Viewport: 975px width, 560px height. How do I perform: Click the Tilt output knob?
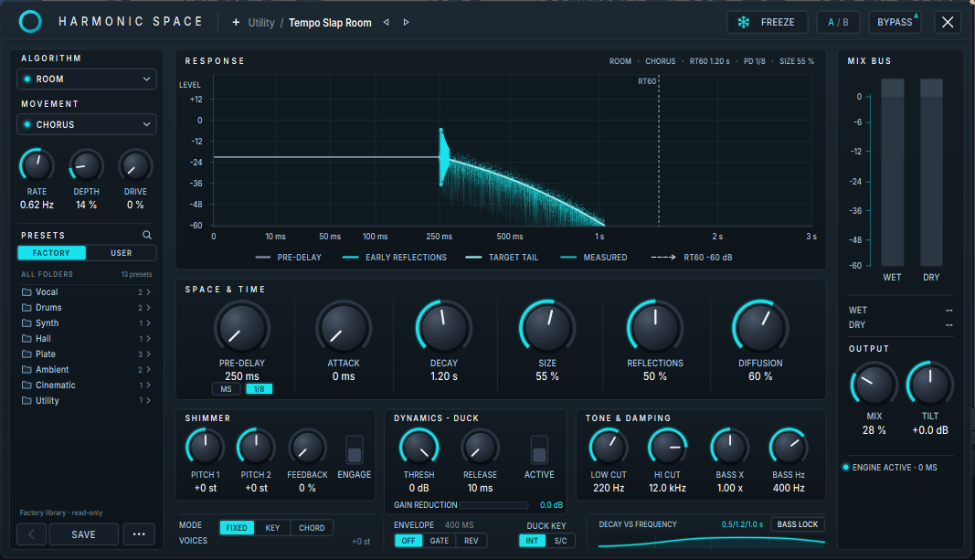tap(929, 385)
